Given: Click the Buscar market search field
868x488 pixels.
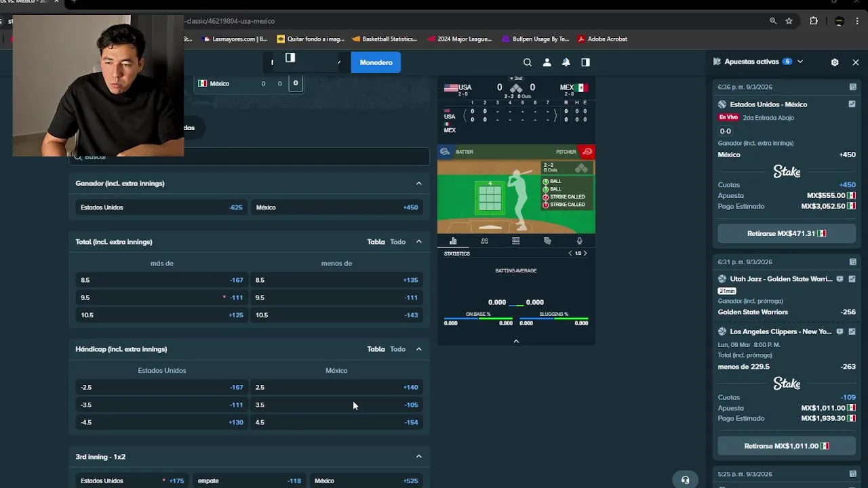Looking at the screenshot, I should tap(249, 157).
